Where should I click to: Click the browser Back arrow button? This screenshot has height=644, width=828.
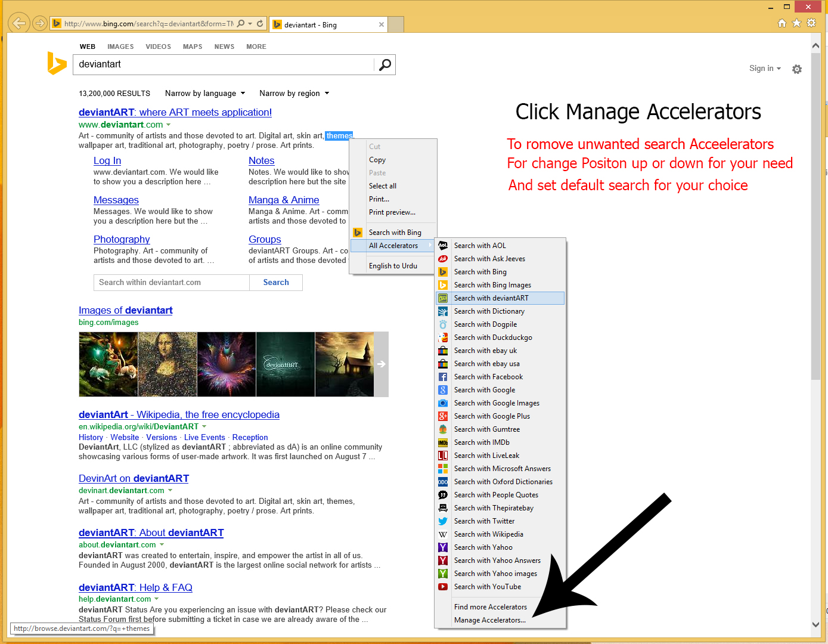point(19,23)
